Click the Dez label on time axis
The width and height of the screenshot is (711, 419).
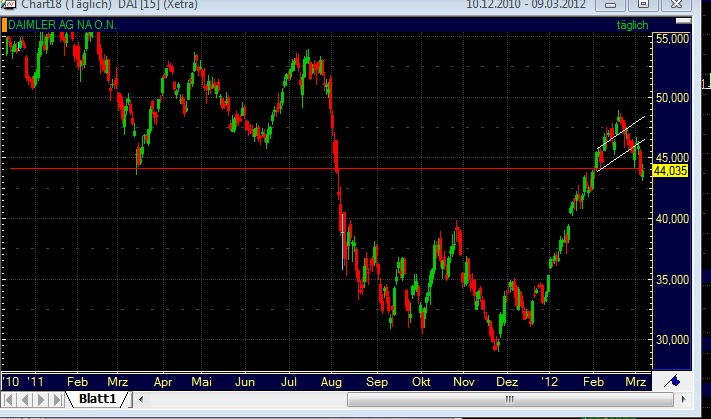[507, 382]
